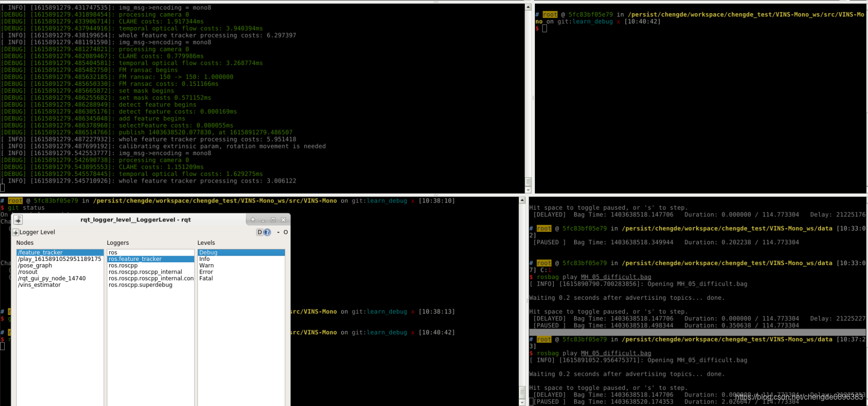Maximize the rqt logger level window
Screen dimensions: 868x406
(273, 220)
